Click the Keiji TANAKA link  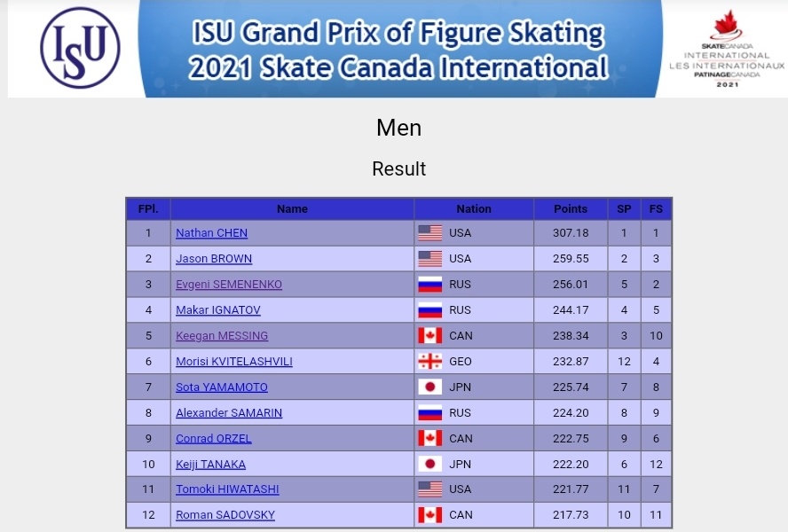point(210,465)
